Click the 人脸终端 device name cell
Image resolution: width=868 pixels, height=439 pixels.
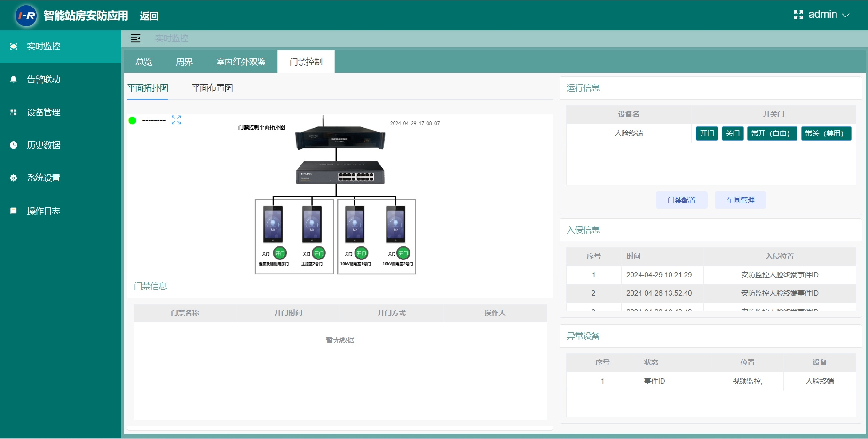click(x=629, y=133)
